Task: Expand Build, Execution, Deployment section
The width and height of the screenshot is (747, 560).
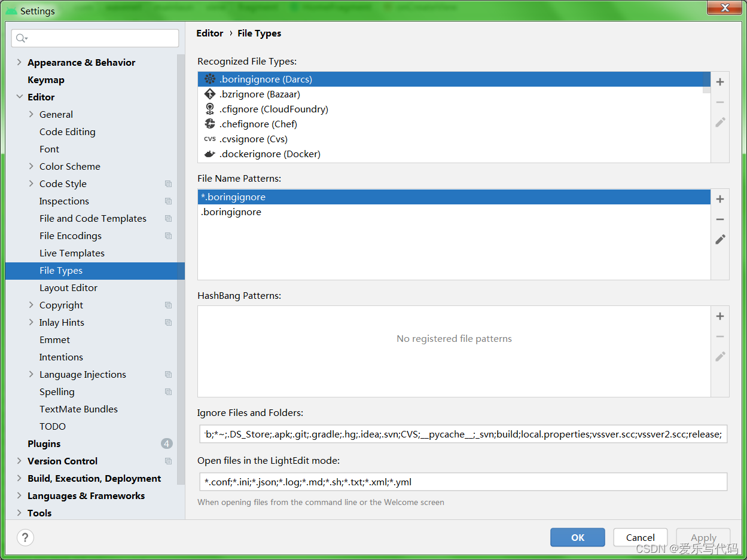Action: (x=19, y=478)
